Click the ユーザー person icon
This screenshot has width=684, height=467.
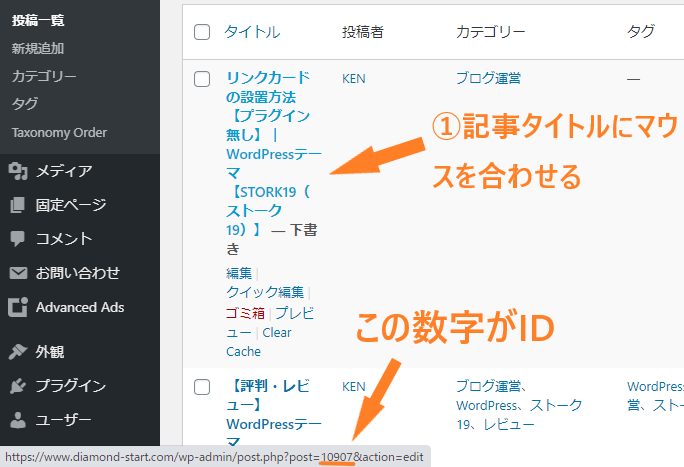[x=18, y=419]
